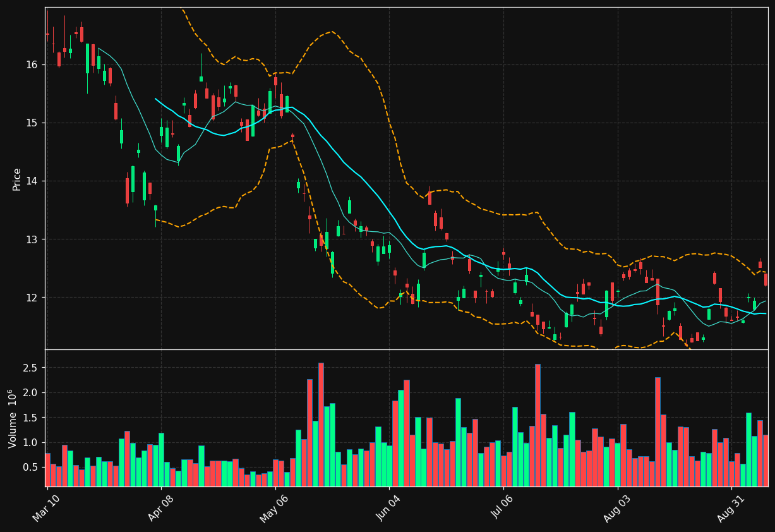Click the 2.5 volume axis label
This screenshot has width=775, height=532.
[30, 368]
